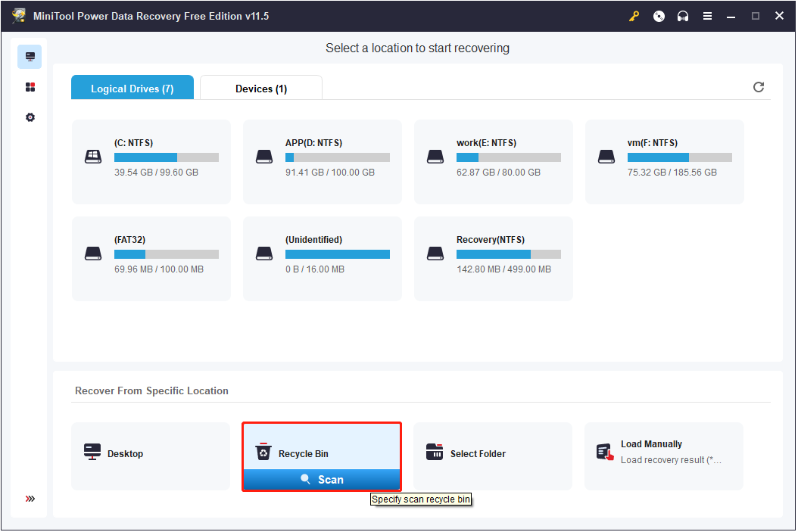Switch to the Logical Drives (7) tab
The height and width of the screenshot is (532, 798).
pos(132,88)
